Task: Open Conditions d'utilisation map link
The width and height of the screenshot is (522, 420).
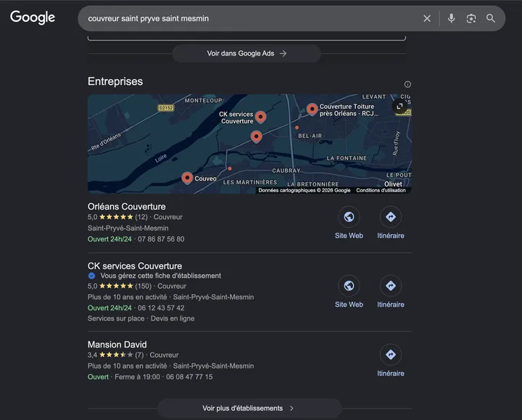Action: tap(381, 190)
